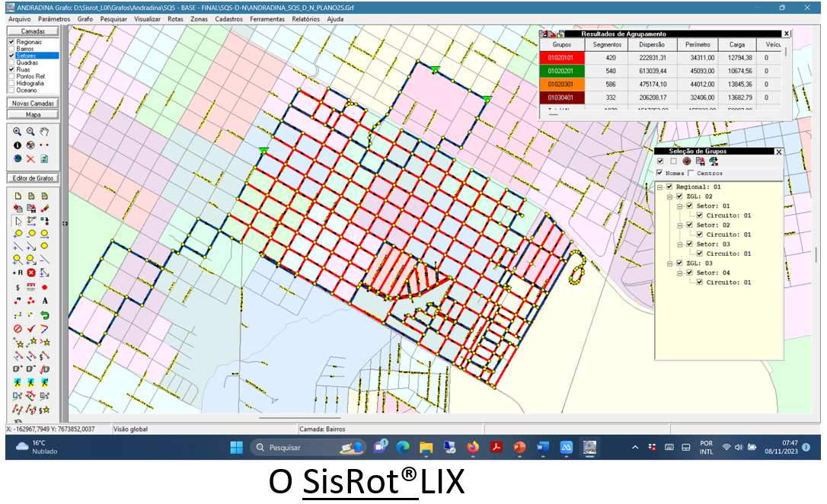Click the Camadas button
827x504 pixels.
(33, 31)
